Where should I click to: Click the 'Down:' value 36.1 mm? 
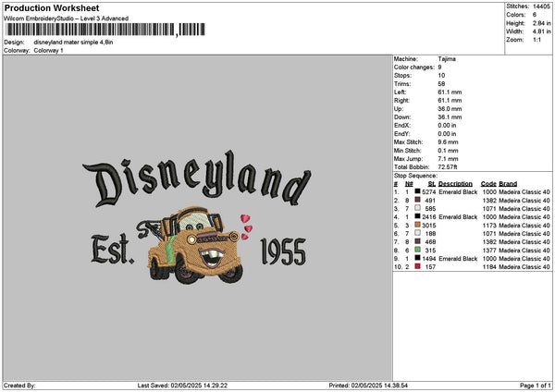point(450,117)
